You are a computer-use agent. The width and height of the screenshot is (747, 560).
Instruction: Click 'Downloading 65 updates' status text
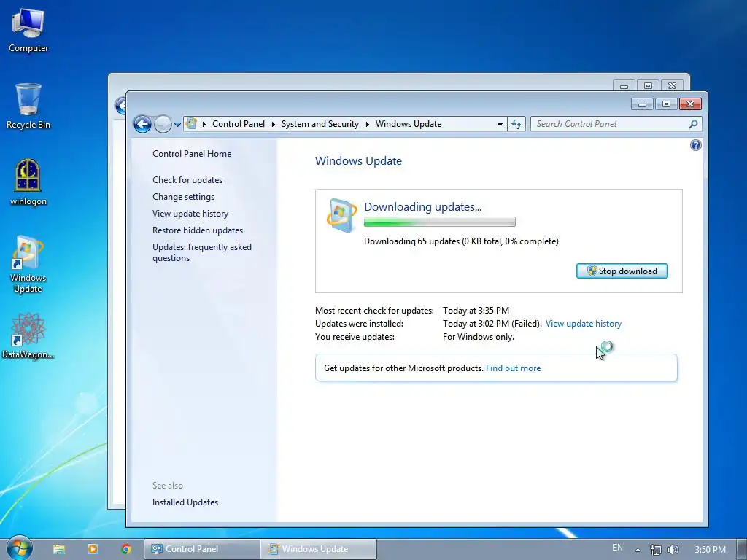[461, 241]
